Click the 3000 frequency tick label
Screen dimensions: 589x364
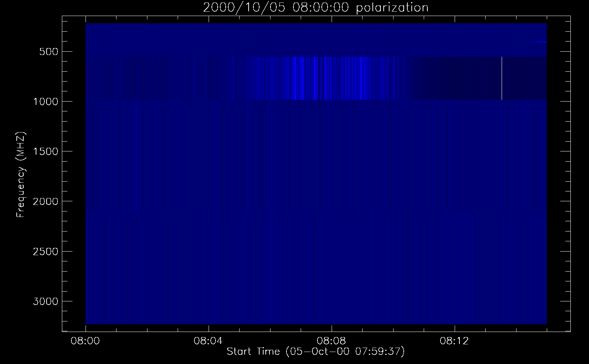[46, 302]
